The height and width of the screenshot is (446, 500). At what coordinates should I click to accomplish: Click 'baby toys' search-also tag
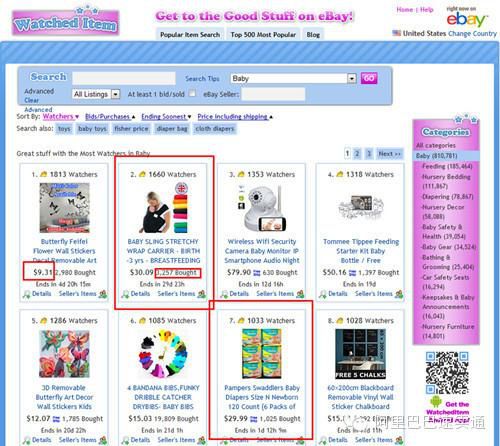click(x=92, y=129)
